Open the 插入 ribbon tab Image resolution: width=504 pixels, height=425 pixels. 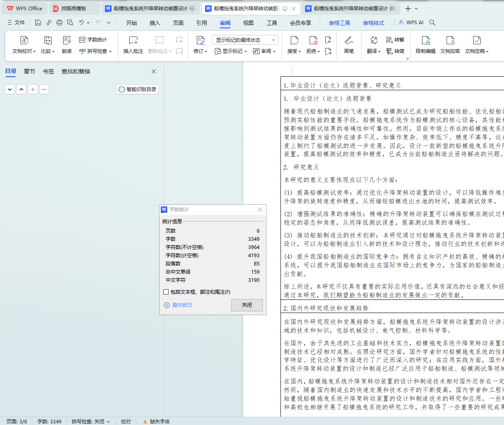click(155, 23)
